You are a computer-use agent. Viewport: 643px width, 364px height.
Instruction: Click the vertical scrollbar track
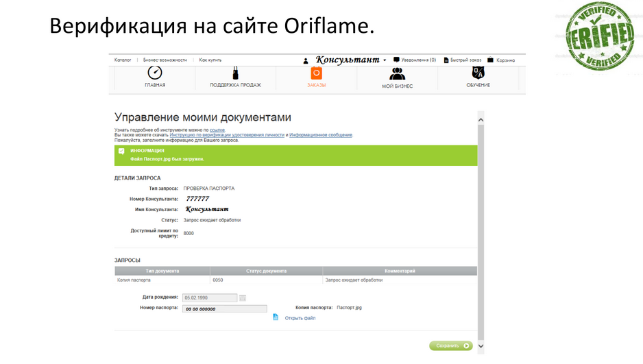(481, 233)
